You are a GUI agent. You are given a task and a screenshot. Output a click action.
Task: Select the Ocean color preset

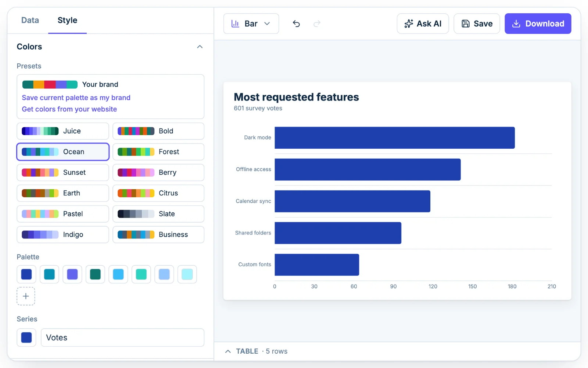click(x=63, y=152)
